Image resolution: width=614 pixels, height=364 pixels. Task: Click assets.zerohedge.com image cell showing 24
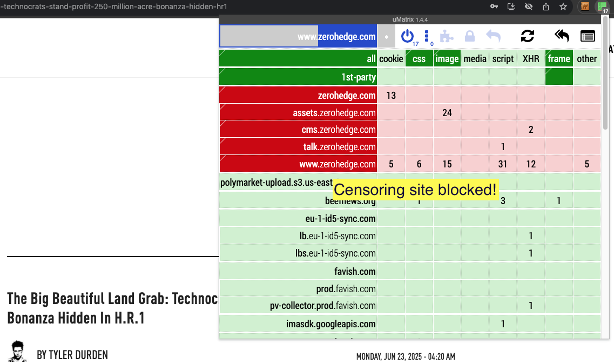(447, 112)
